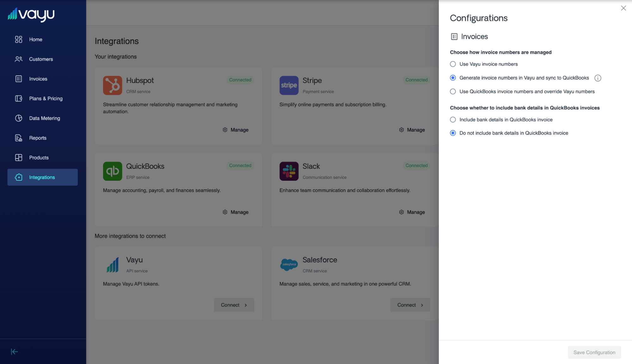
Task: Collapse the sidebar with arrow icon
Action: [x=14, y=352]
